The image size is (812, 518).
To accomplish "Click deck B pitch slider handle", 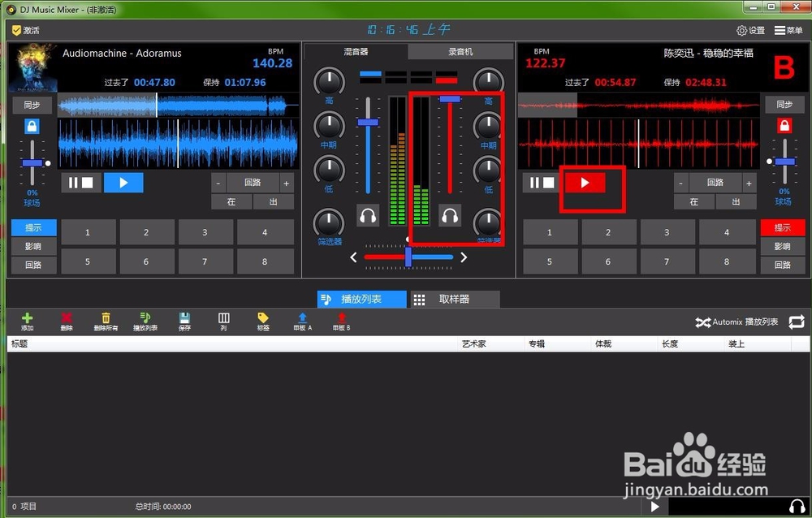I will click(784, 162).
